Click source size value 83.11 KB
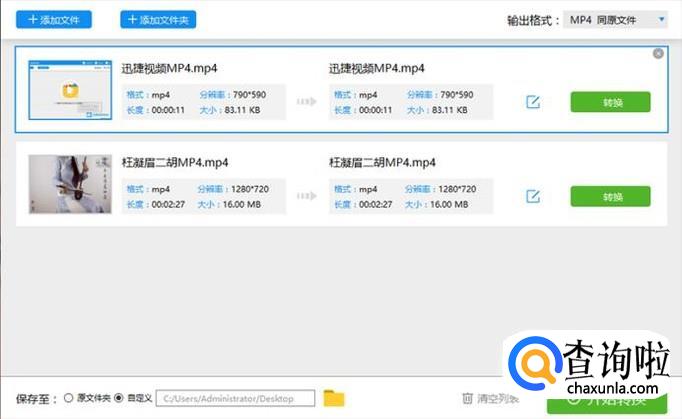The width and height of the screenshot is (682, 419). tap(242, 110)
